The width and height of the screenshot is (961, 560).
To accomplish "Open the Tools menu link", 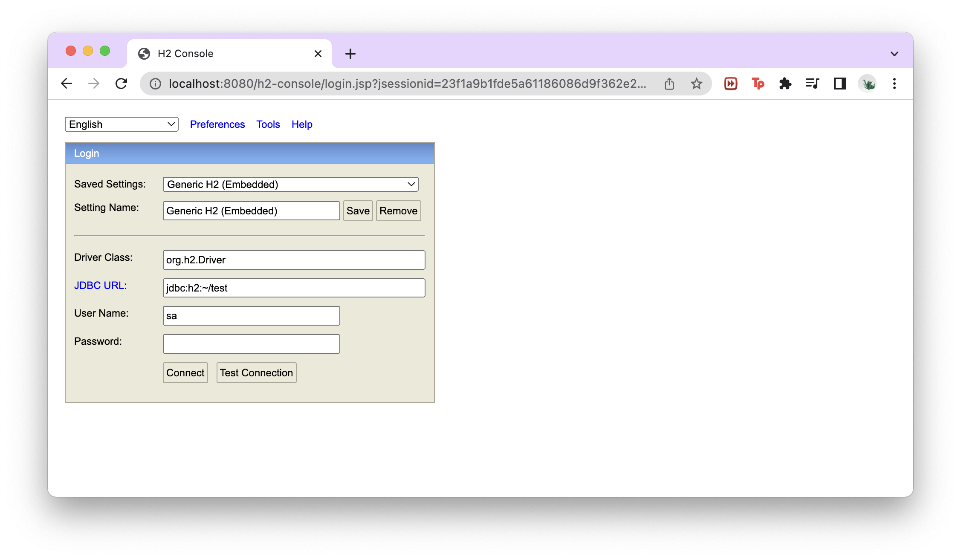I will [268, 124].
